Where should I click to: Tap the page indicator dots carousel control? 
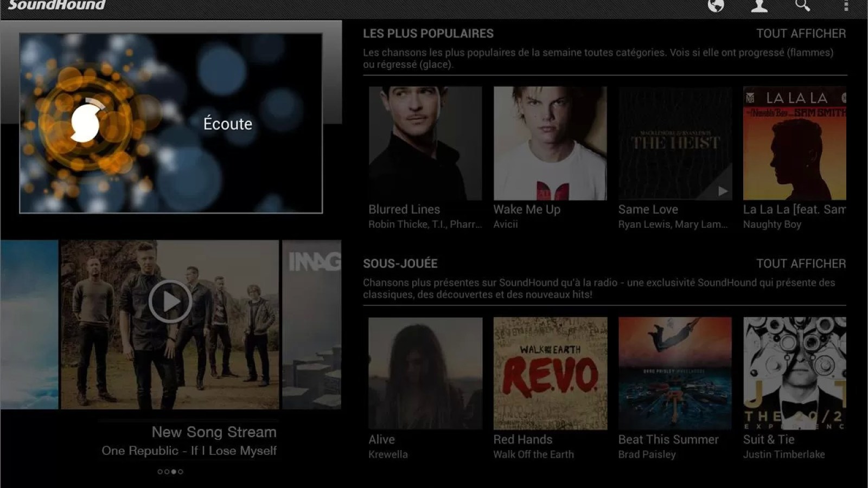tap(169, 472)
